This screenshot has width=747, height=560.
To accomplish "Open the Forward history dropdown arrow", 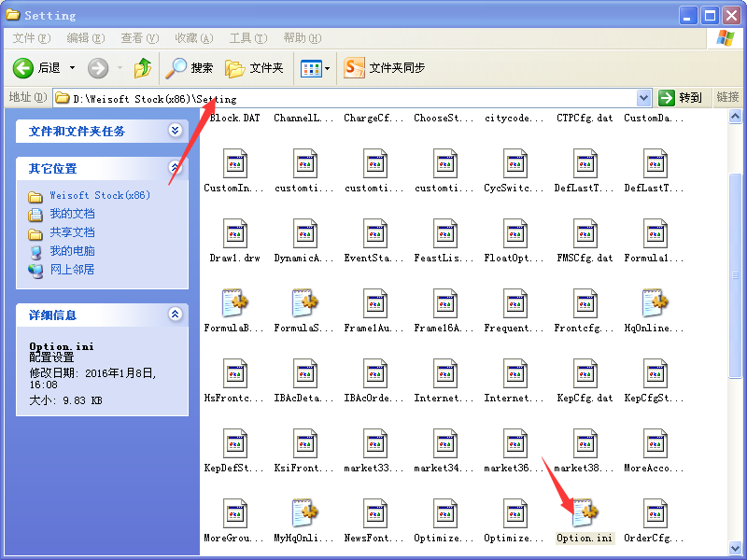I will tap(120, 68).
